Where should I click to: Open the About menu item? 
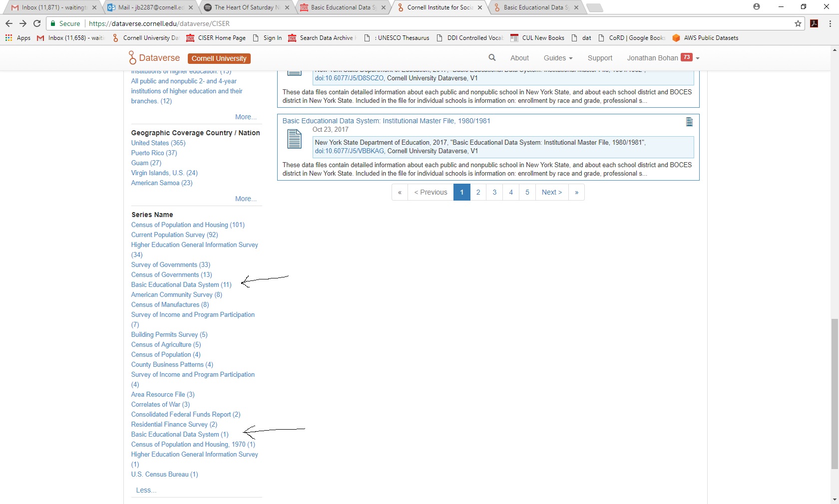(519, 58)
